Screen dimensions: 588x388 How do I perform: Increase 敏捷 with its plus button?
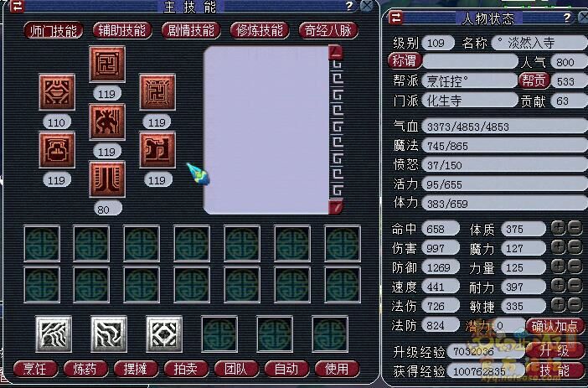pos(559,305)
